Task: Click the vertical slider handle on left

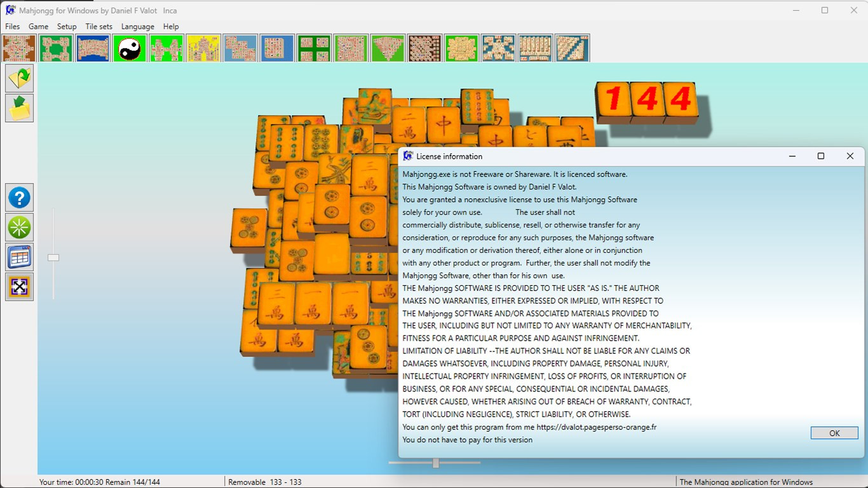Action: [53, 257]
